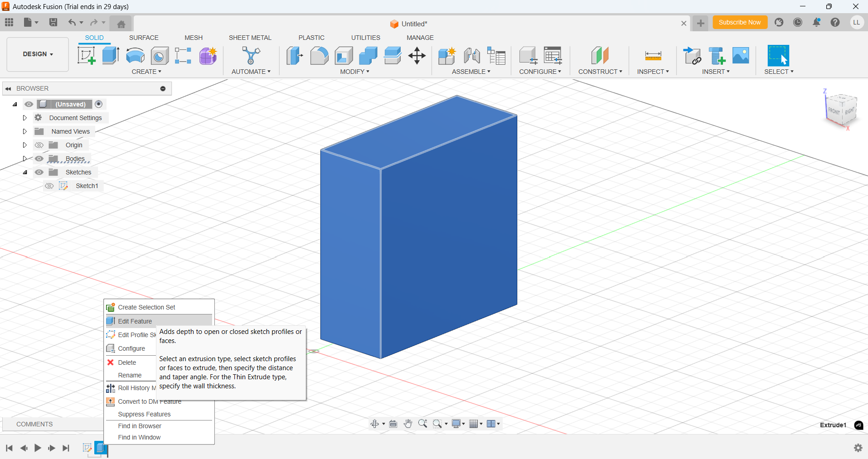868x459 pixels.
Task: Click the ViewCube front face
Action: point(834,111)
